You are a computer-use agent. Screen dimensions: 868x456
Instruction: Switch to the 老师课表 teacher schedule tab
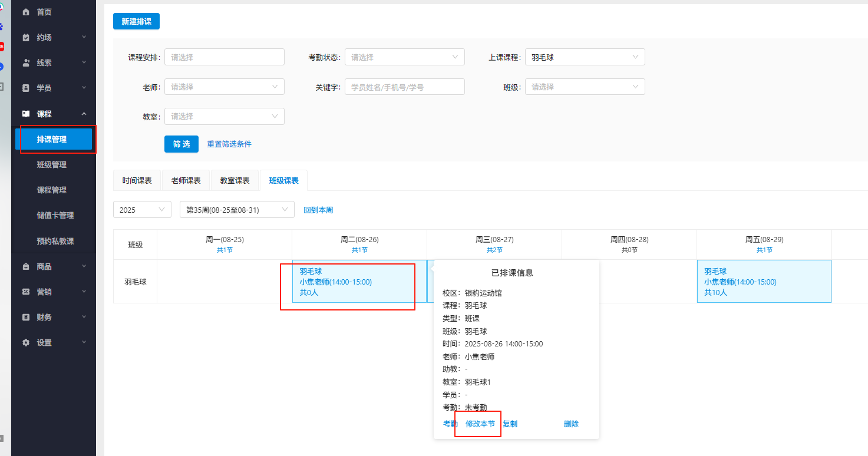[186, 180]
